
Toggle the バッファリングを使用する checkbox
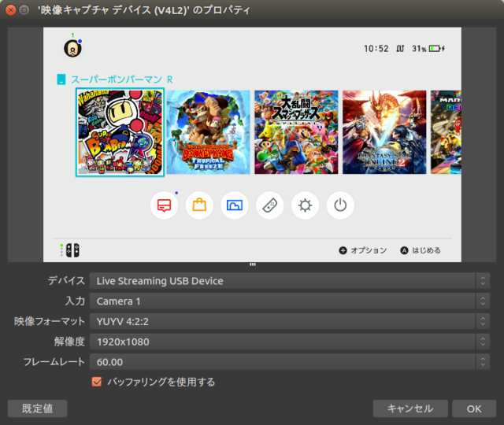coord(97,382)
